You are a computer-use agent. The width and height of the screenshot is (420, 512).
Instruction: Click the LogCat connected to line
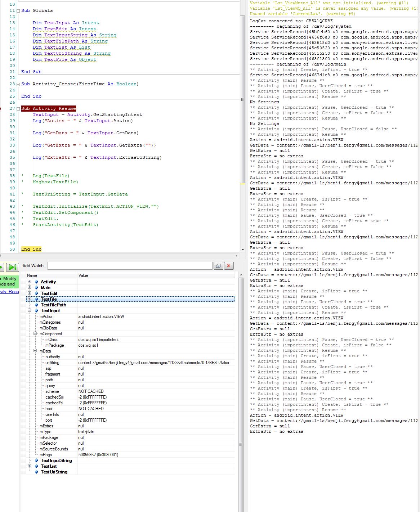[x=291, y=21]
